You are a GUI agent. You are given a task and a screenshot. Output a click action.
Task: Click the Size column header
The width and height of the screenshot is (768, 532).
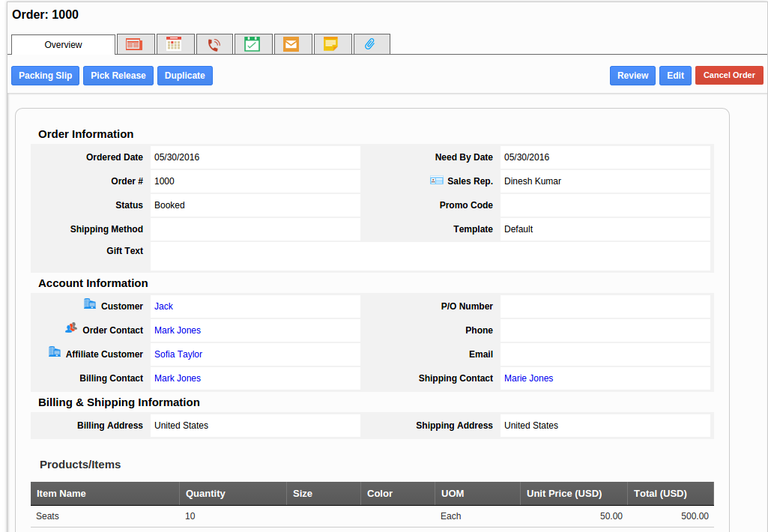(x=324, y=494)
